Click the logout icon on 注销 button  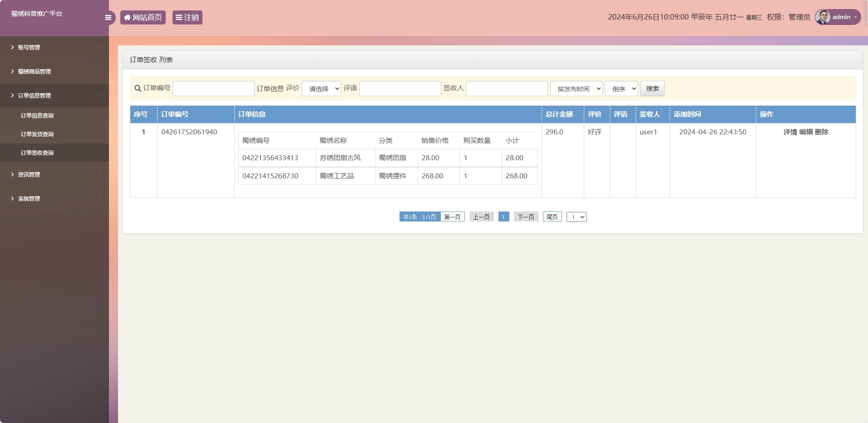pyautogui.click(x=180, y=17)
